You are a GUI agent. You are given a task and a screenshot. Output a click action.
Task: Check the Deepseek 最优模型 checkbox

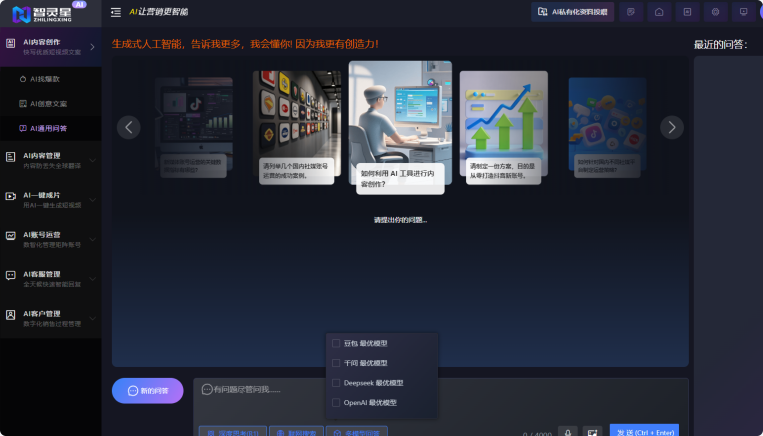(x=336, y=383)
